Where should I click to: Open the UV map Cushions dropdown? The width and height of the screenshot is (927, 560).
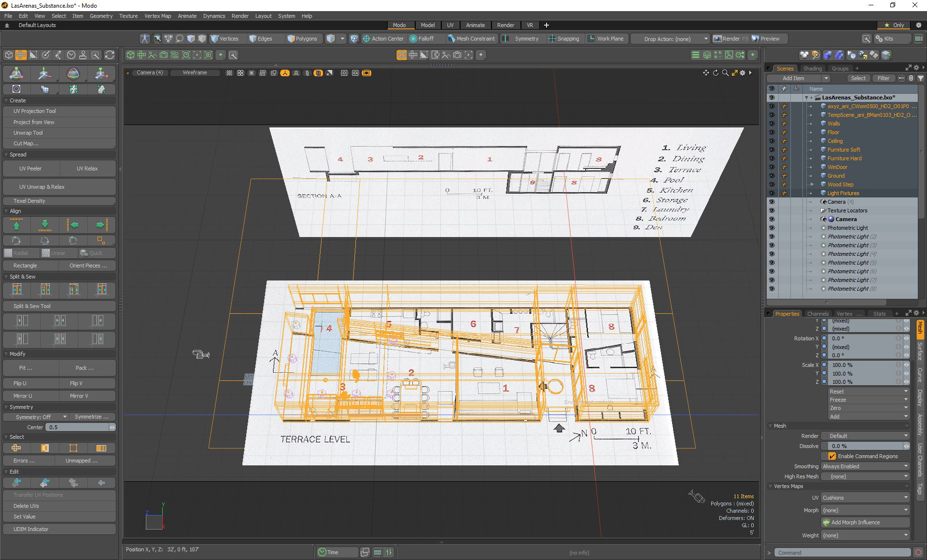(865, 498)
